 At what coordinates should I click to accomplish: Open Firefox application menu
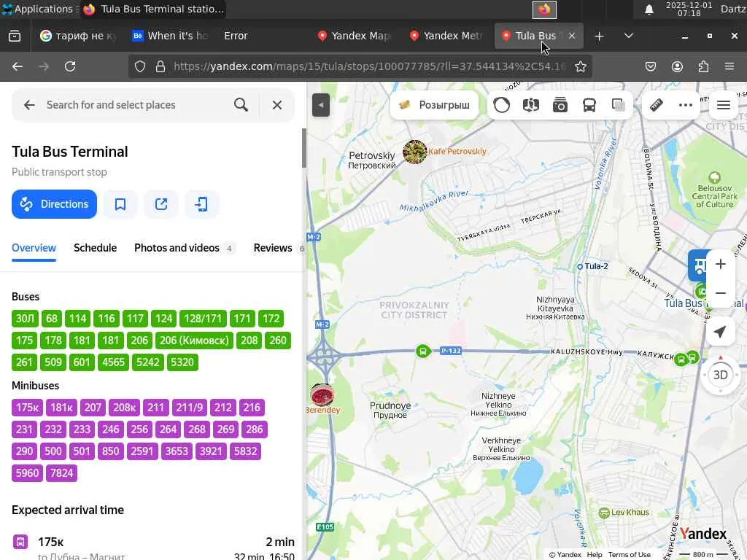[x=729, y=66]
